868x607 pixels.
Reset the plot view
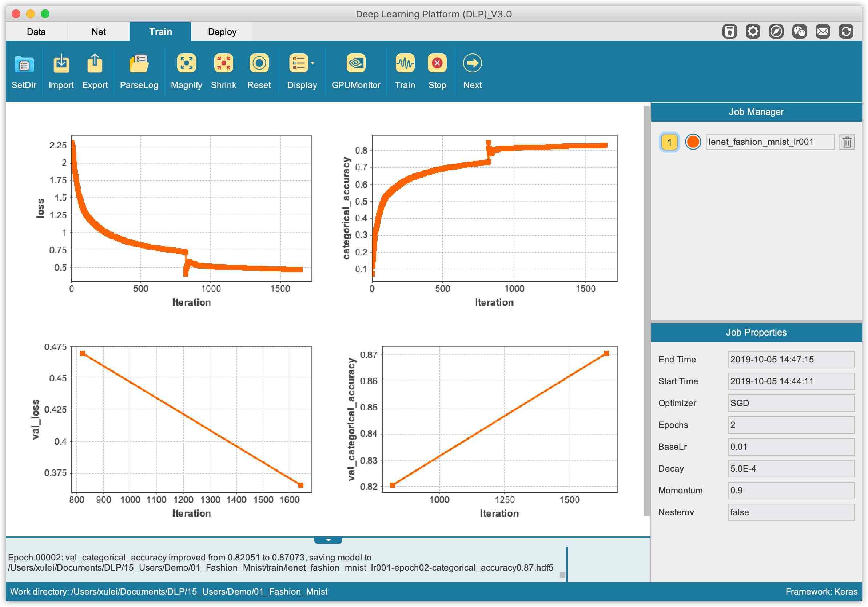tap(259, 63)
